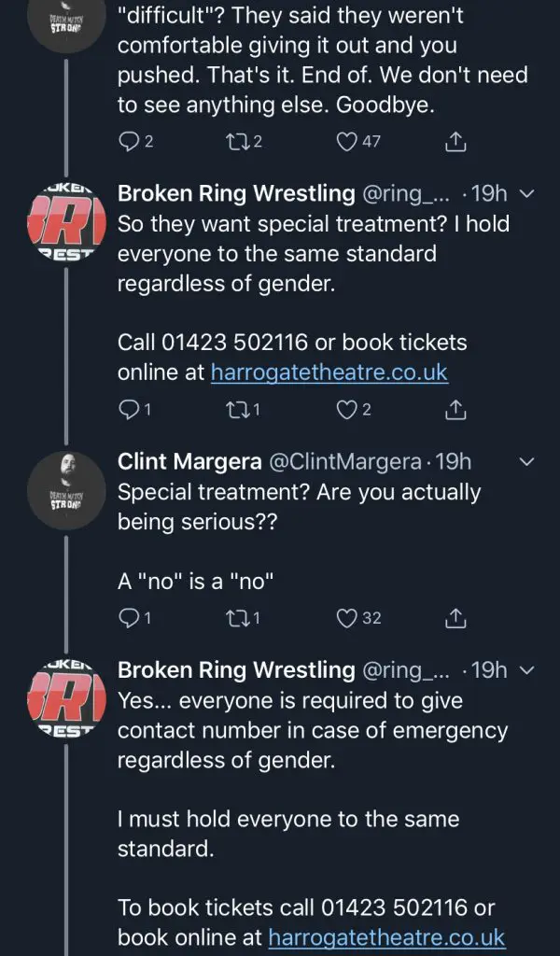
Task: Like the tweet with 47 likes
Action: pos(347,141)
